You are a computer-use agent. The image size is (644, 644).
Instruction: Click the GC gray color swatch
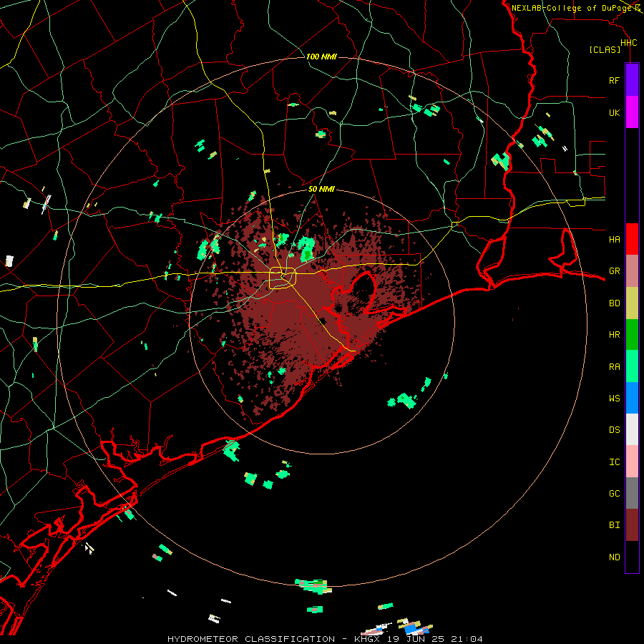pyautogui.click(x=632, y=493)
